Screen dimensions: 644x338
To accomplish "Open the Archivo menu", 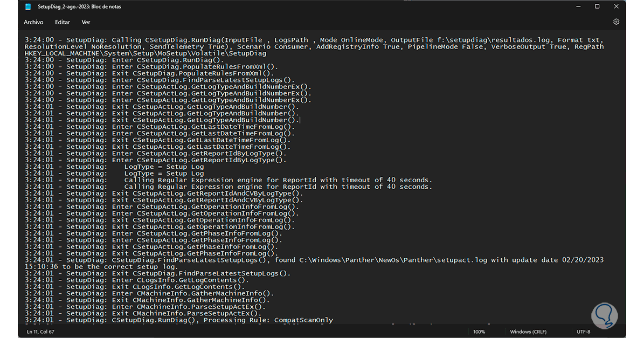I will (33, 22).
